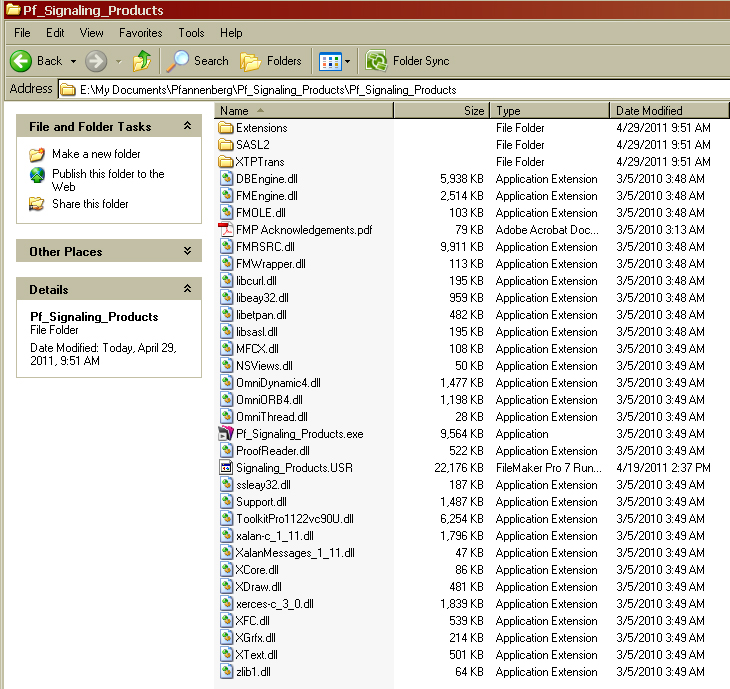This screenshot has height=689, width=730.
Task: Select the FMP Acknowledgements.pdf file icon
Action: tap(226, 230)
